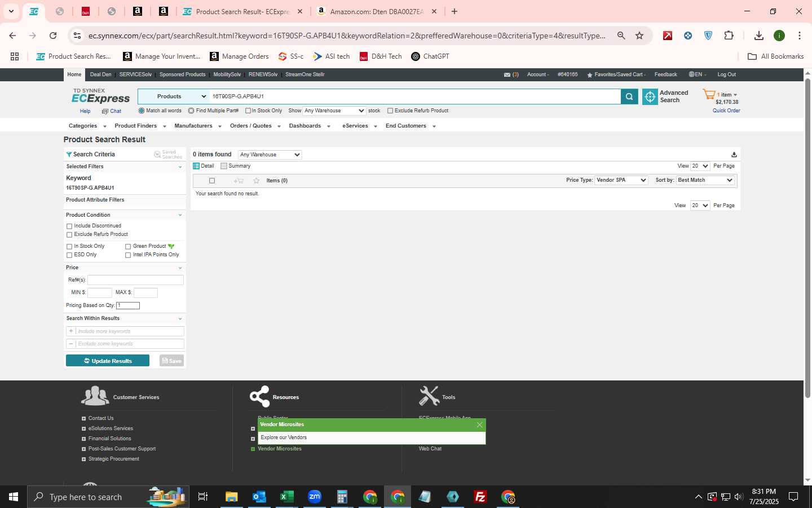
Task: Open Sort by Best Match dropdown
Action: pos(705,180)
